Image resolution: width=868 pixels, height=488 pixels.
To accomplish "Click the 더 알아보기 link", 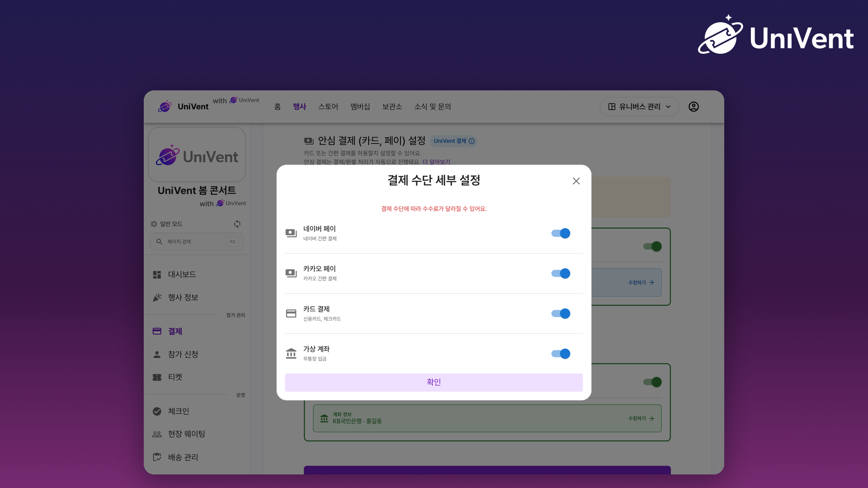I will (436, 162).
